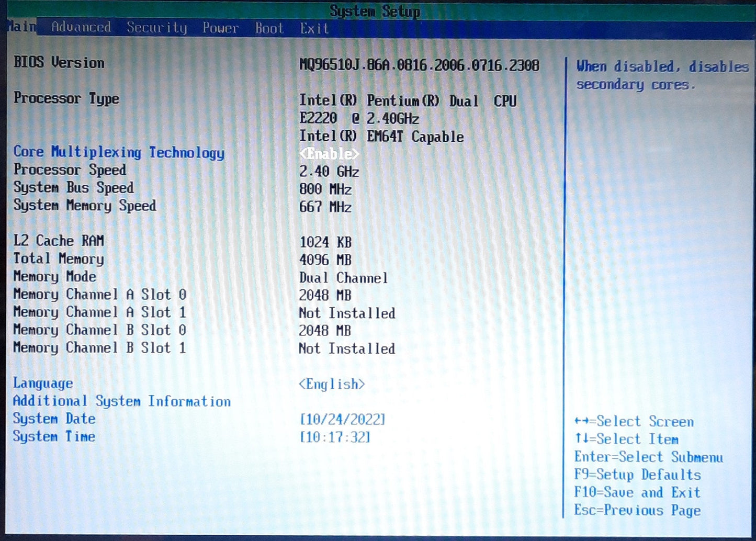Click Esc=Previous Page hint

(637, 511)
